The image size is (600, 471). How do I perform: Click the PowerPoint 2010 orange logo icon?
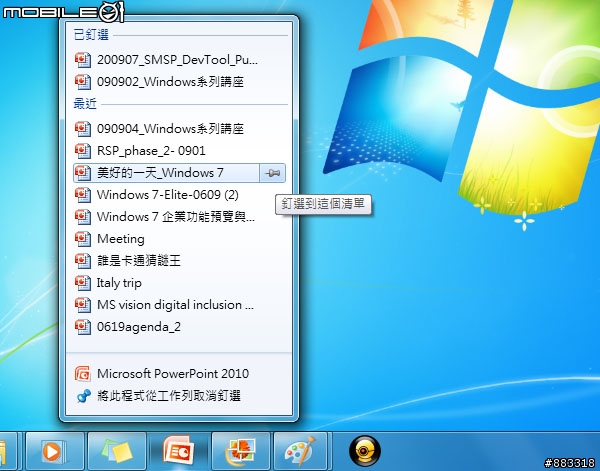pos(83,374)
